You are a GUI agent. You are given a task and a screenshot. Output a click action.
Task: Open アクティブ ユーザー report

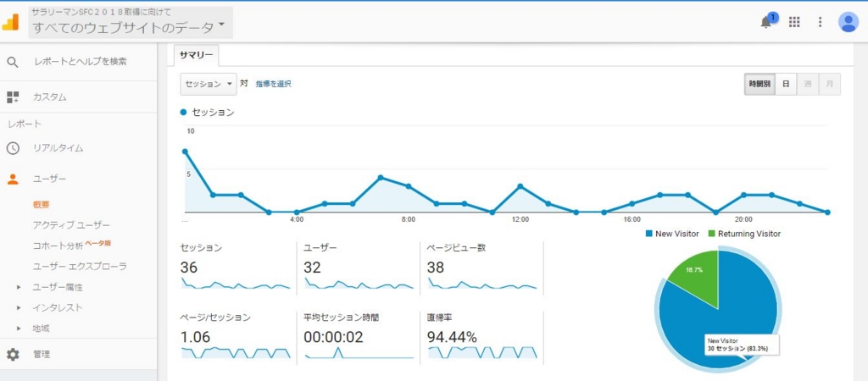coord(71,225)
